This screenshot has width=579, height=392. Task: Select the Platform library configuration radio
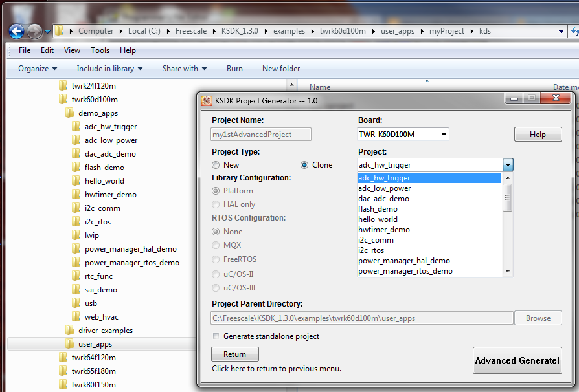(216, 191)
